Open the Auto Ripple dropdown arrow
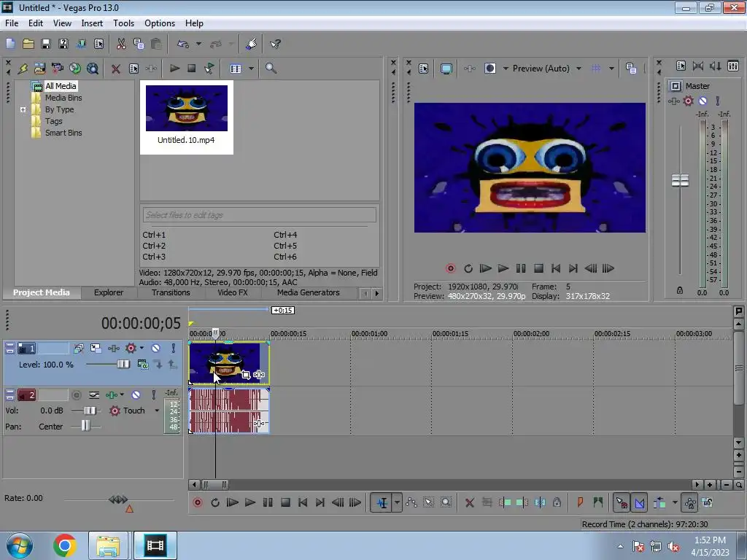Image resolution: width=747 pixels, height=560 pixels. click(x=675, y=502)
